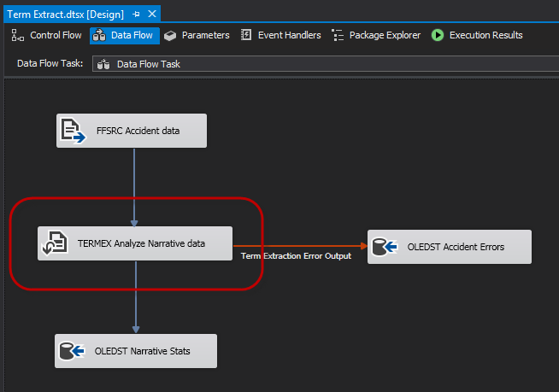Select the FFSRC Accident data source component
The width and height of the screenshot is (559, 392).
click(x=132, y=131)
